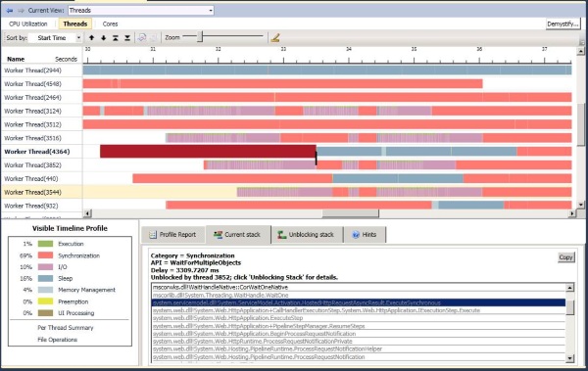Move selected thread up arrow icon
The height and width of the screenshot is (371, 588).
91,38
